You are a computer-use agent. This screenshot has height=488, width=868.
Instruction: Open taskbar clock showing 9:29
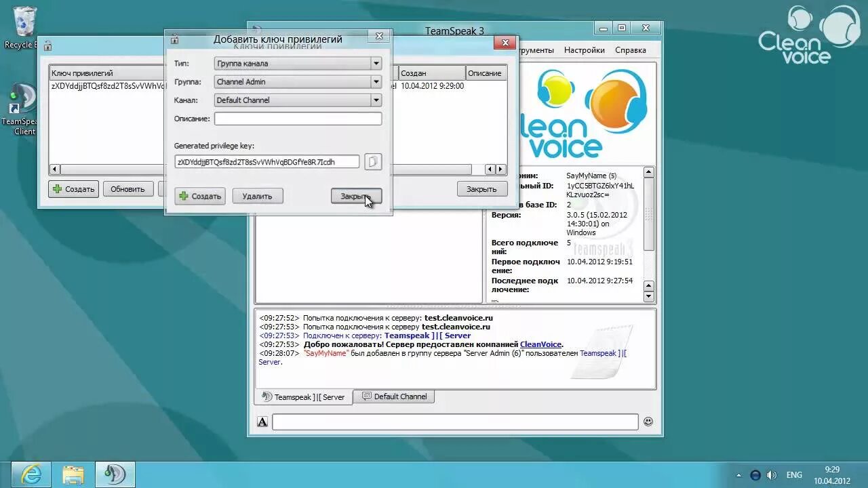(832, 475)
